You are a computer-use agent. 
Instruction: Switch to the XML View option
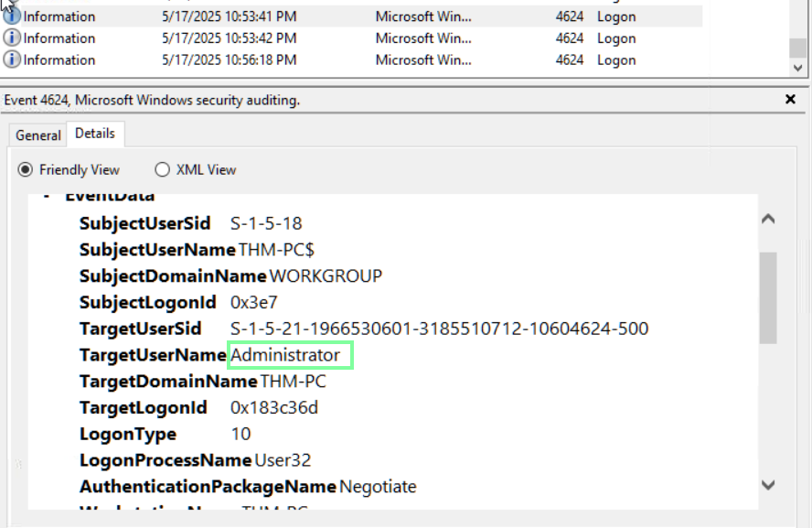163,169
